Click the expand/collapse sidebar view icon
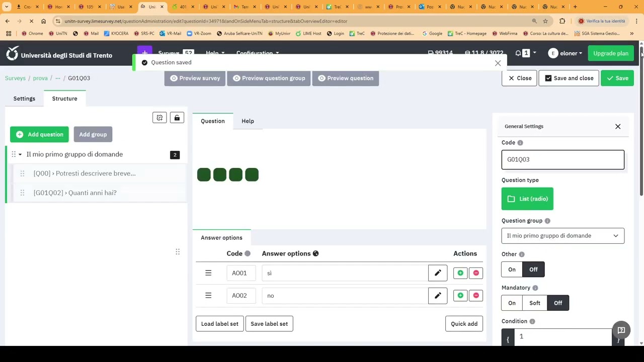This screenshot has height=362, width=644. pos(159,118)
